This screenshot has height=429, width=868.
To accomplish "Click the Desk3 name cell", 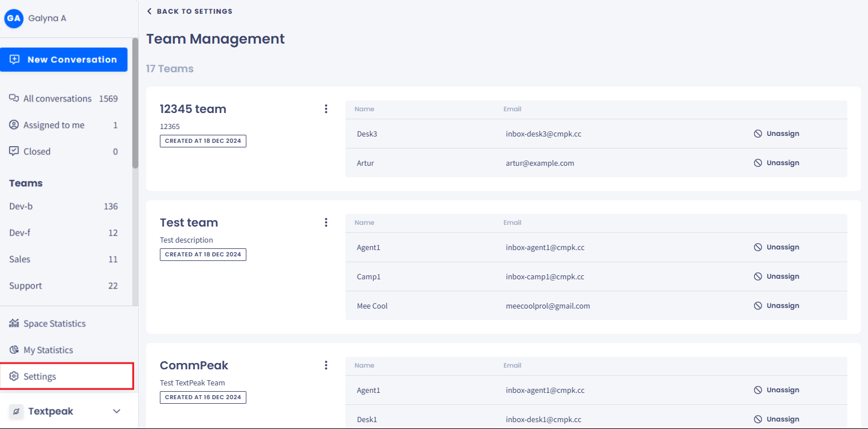I will coord(367,134).
